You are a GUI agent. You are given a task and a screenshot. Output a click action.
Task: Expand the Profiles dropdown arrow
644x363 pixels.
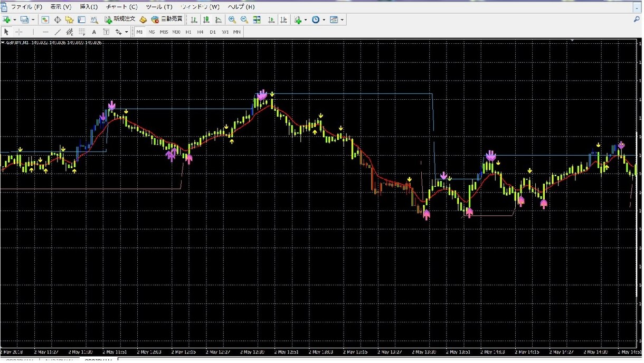tap(33, 20)
